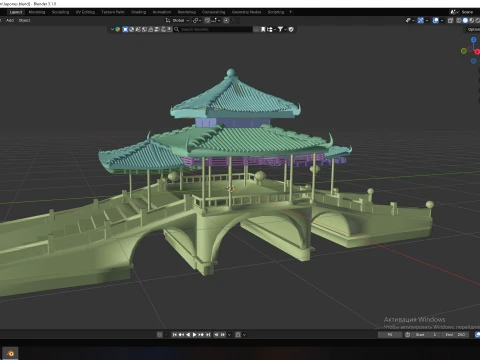This screenshot has height=360, width=480.
Task: Click the Start frame field
Action: (x=426, y=335)
